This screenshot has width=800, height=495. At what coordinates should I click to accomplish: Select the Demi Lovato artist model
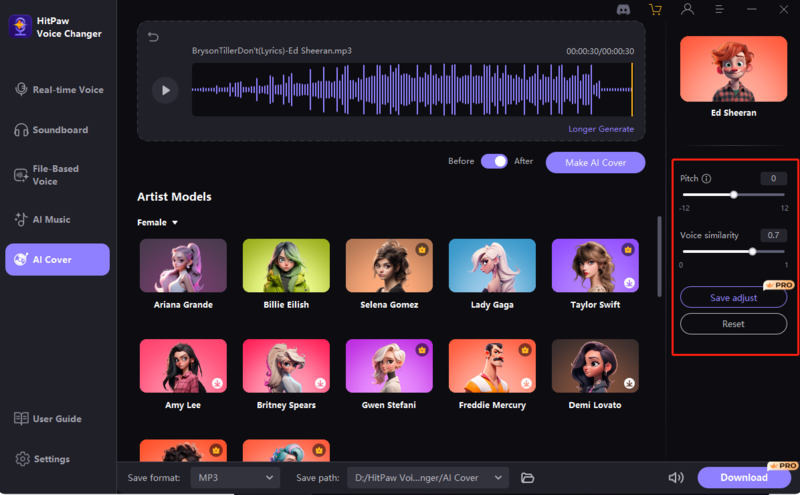click(595, 366)
